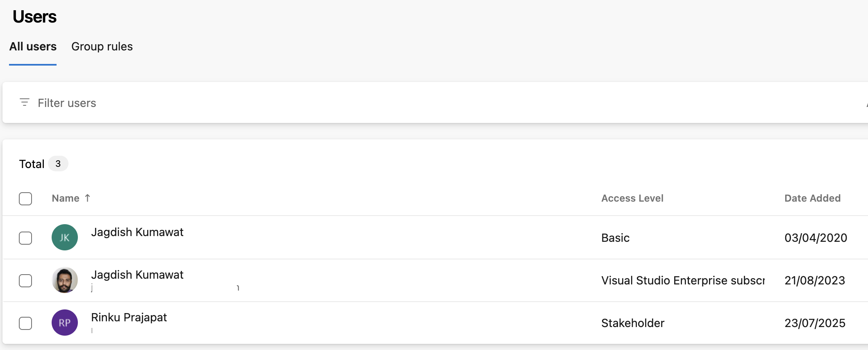Viewport: 868px width, 350px height.
Task: Open Jagdish Kumawat's JK avatar
Action: [64, 237]
